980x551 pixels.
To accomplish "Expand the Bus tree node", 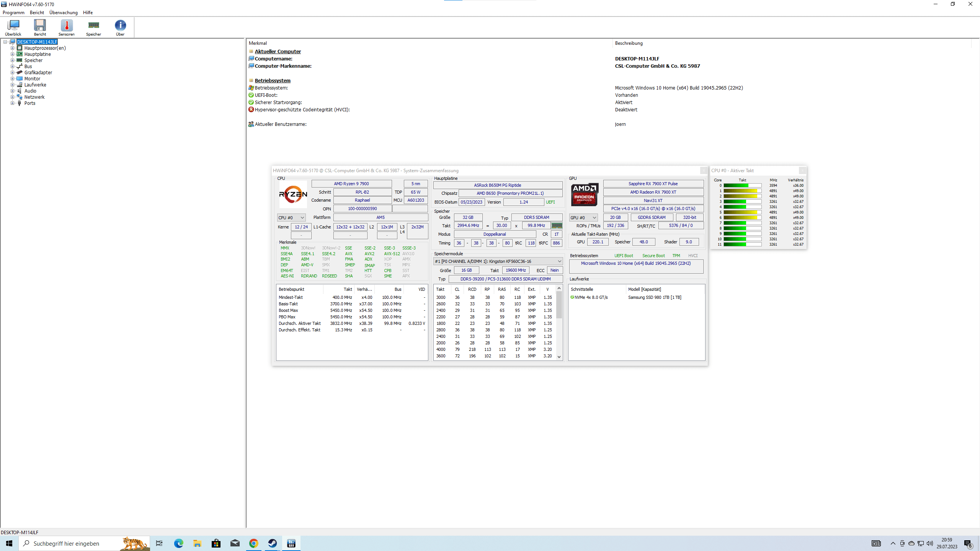I will (12, 66).
